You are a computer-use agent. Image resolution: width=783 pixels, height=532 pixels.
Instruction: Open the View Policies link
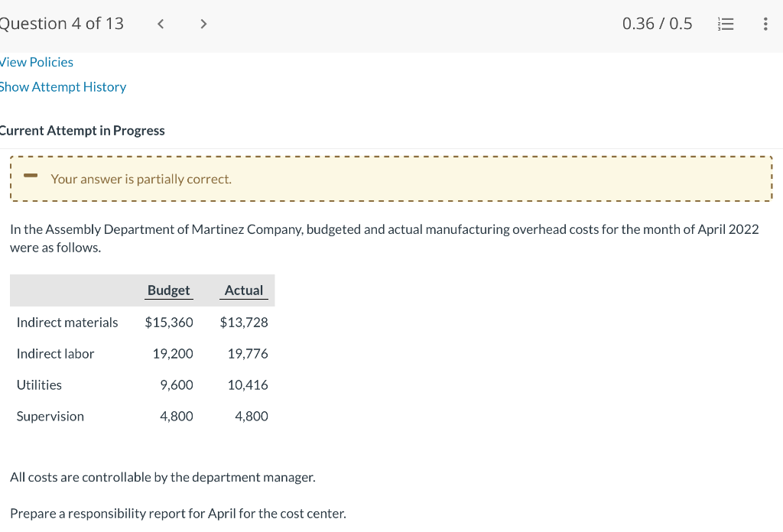[x=37, y=62]
